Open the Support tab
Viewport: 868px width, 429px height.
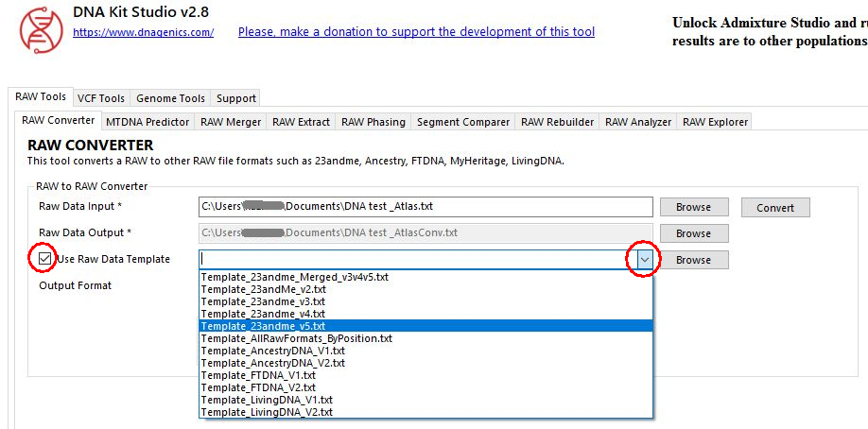click(x=235, y=98)
